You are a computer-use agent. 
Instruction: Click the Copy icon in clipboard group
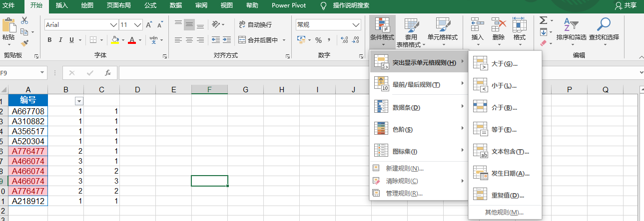[24, 32]
